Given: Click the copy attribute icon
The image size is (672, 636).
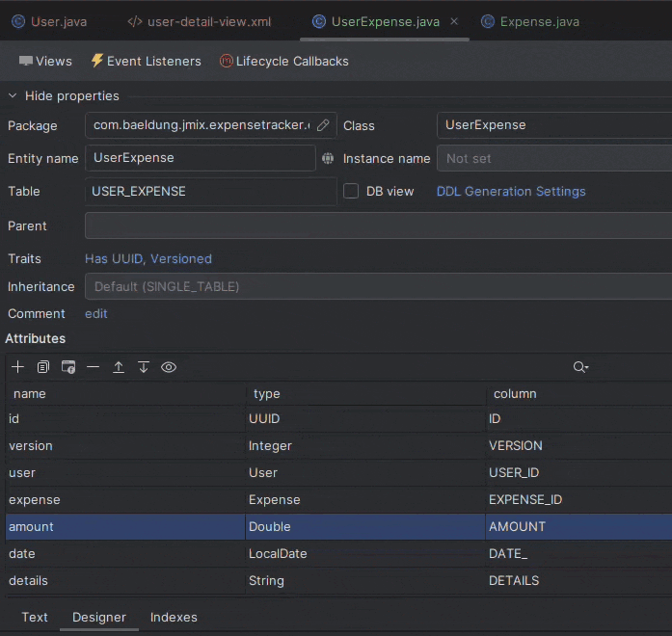Looking at the screenshot, I should (x=42, y=367).
